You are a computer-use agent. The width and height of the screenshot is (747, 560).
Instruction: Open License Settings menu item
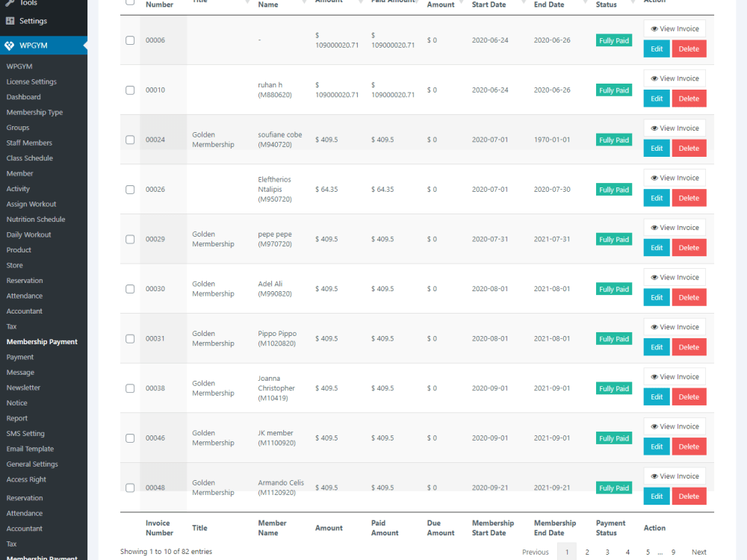[x=31, y=81]
